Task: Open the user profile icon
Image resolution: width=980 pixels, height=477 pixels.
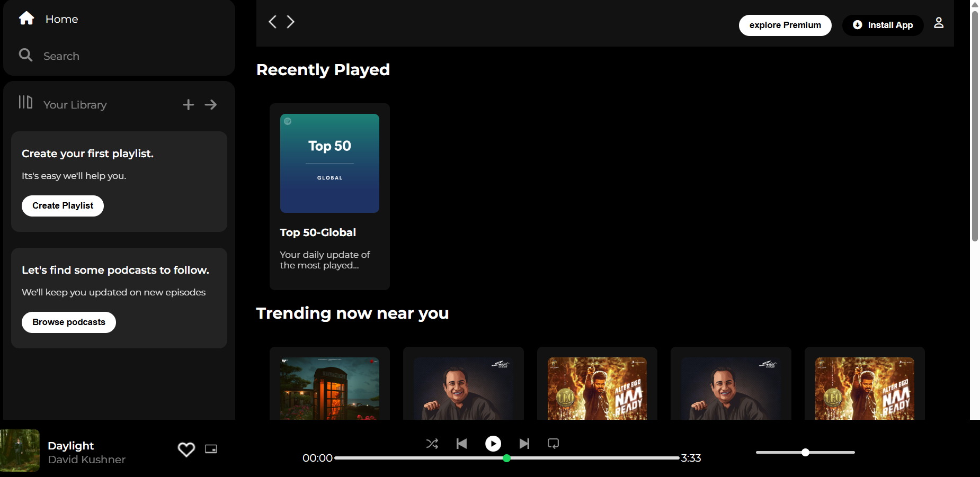Action: click(x=939, y=23)
